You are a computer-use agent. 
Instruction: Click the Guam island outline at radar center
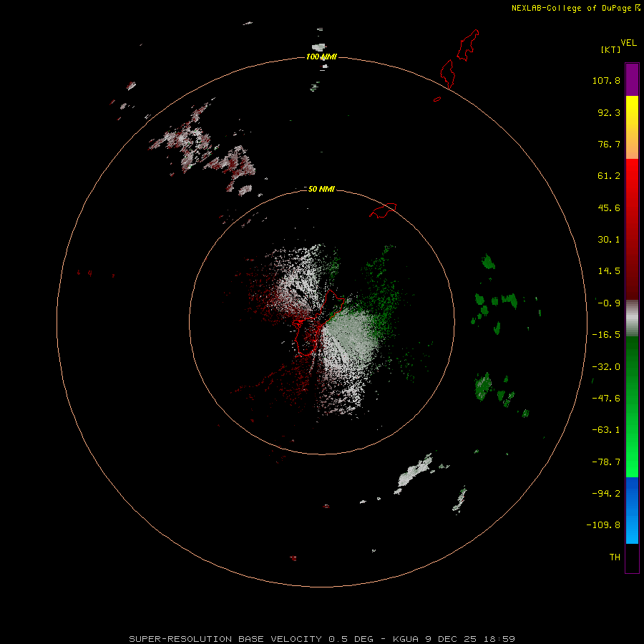click(319, 323)
